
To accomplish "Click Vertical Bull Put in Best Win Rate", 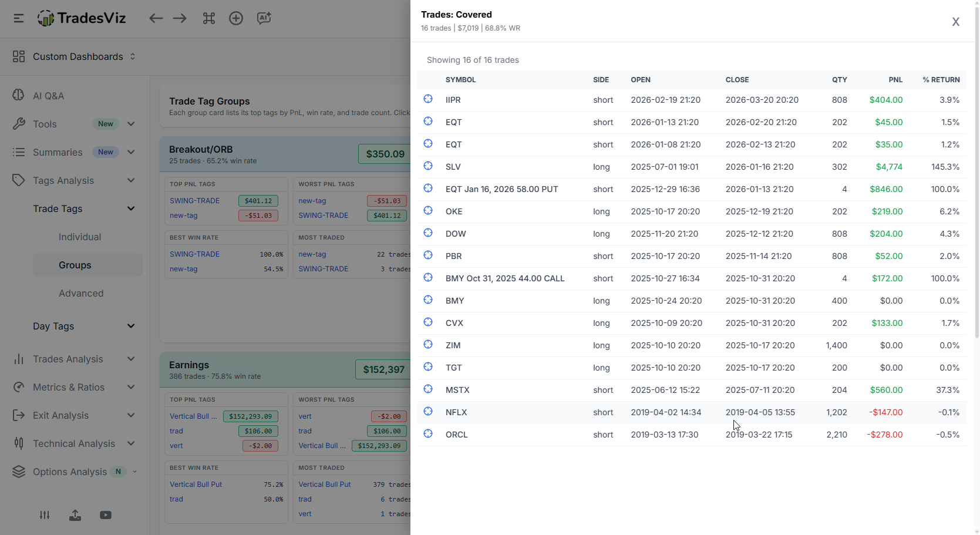I will coord(196,484).
